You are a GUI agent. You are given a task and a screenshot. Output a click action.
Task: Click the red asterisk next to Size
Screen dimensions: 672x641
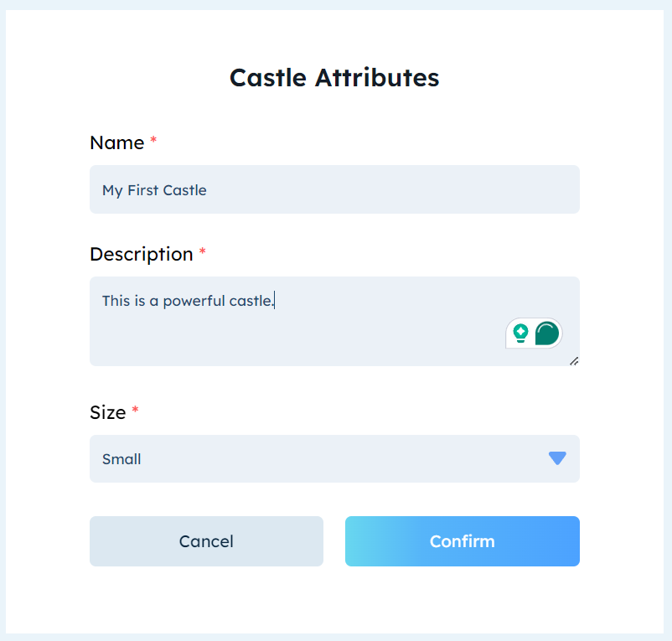(137, 407)
